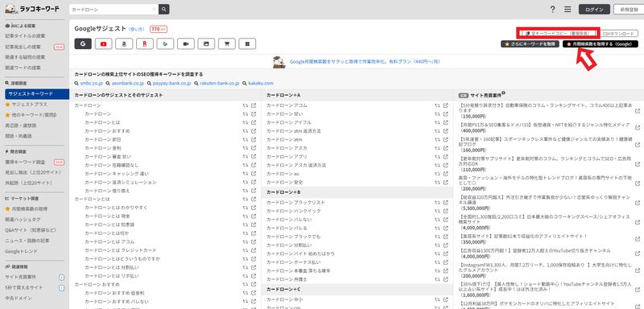
Task: Select 見出し抽出(上位20サイト) in sidebar
Action: [33, 172]
